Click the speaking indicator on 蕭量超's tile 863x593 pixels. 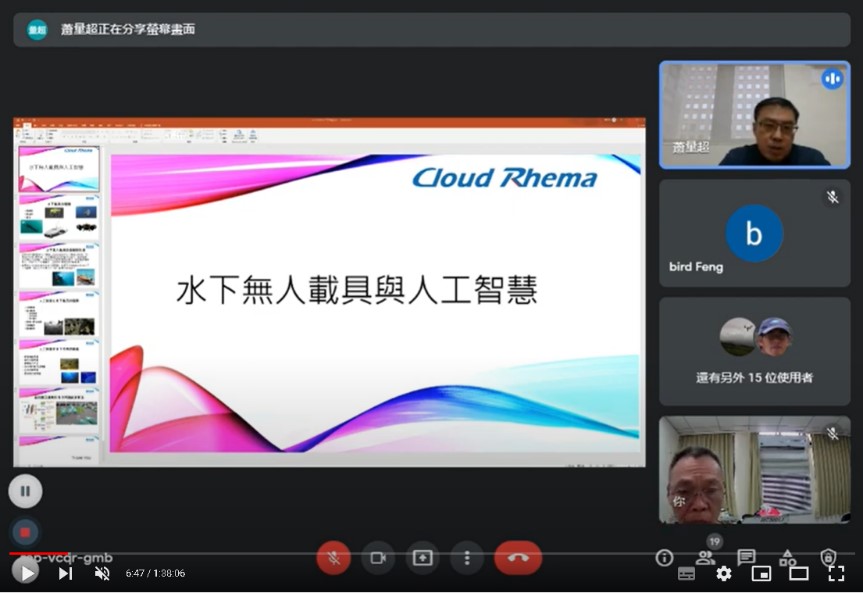point(832,79)
